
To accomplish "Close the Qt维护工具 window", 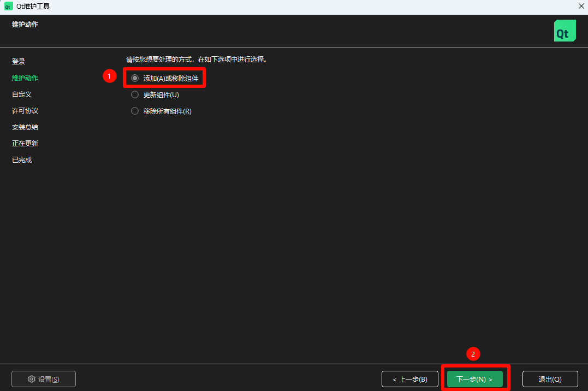I will (x=581, y=7).
